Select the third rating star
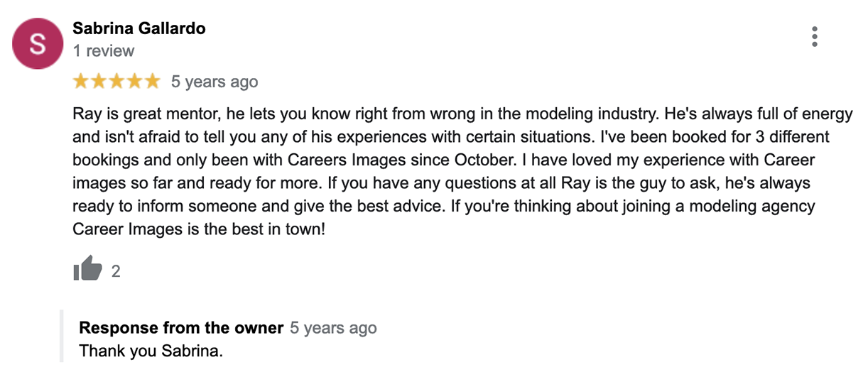 click(x=116, y=82)
